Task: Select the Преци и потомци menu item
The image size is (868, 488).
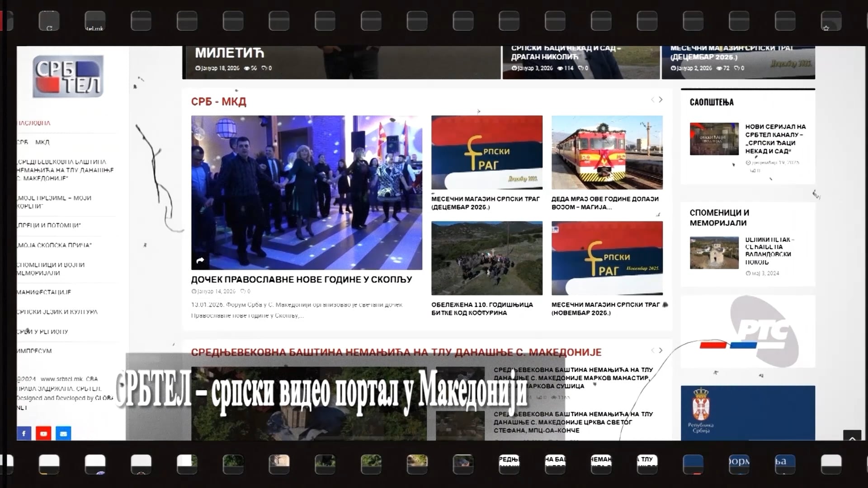Action: tap(49, 225)
